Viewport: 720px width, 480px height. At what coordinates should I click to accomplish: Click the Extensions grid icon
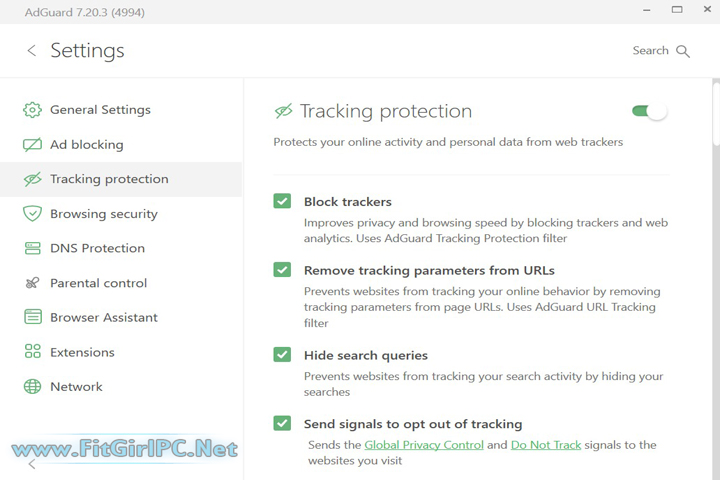(33, 352)
